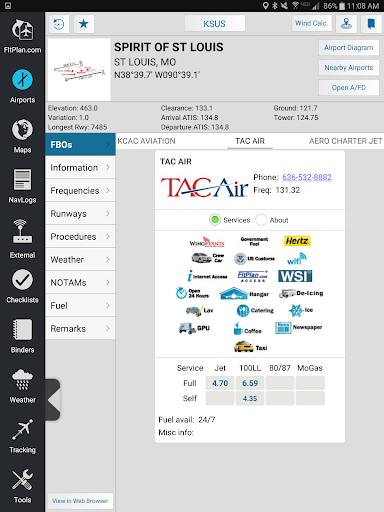Tap the GPU service icon

point(194,328)
